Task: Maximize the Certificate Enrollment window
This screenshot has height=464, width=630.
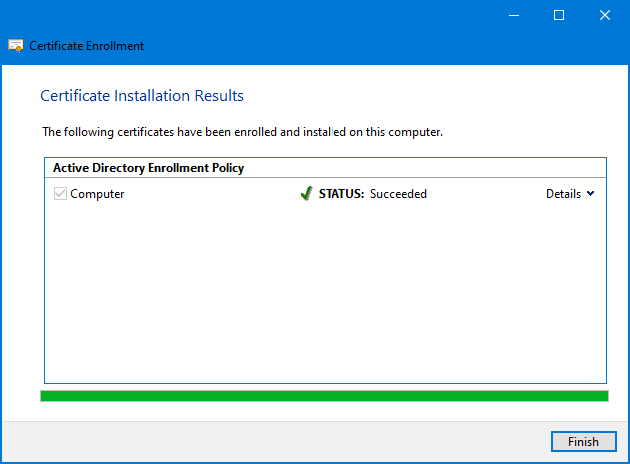Action: (559, 15)
